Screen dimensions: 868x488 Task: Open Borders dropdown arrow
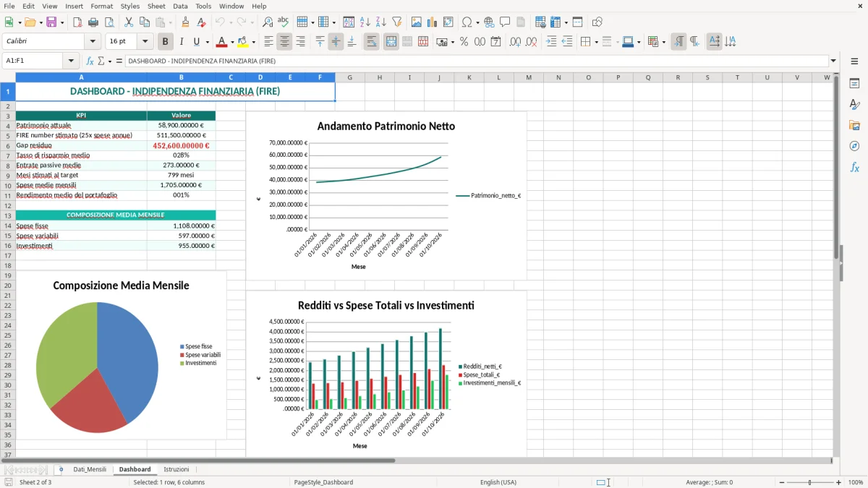click(x=596, y=42)
